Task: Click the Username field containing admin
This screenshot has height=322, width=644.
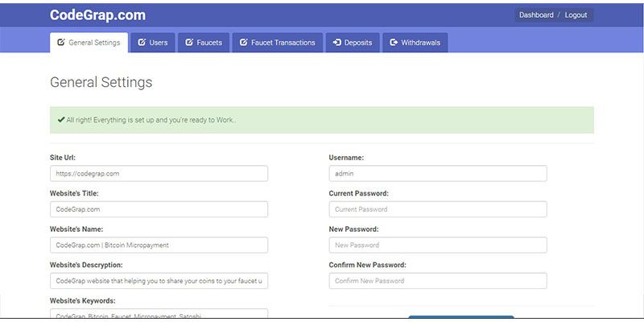Action: coord(438,173)
